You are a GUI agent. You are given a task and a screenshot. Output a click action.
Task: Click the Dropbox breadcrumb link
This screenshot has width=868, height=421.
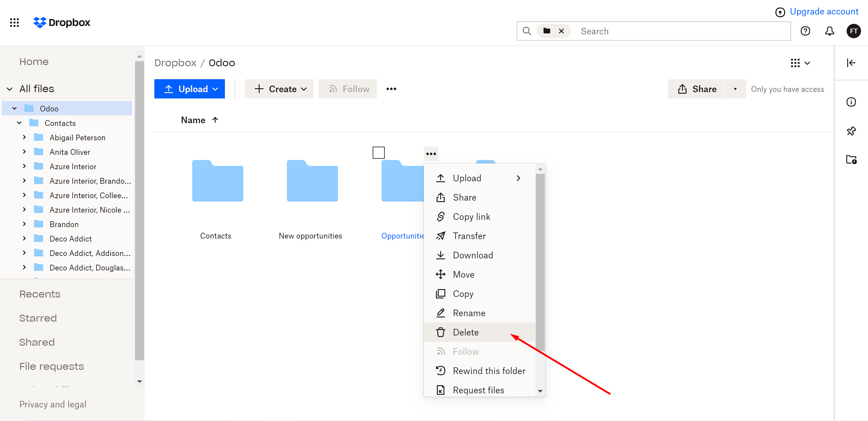pyautogui.click(x=175, y=63)
